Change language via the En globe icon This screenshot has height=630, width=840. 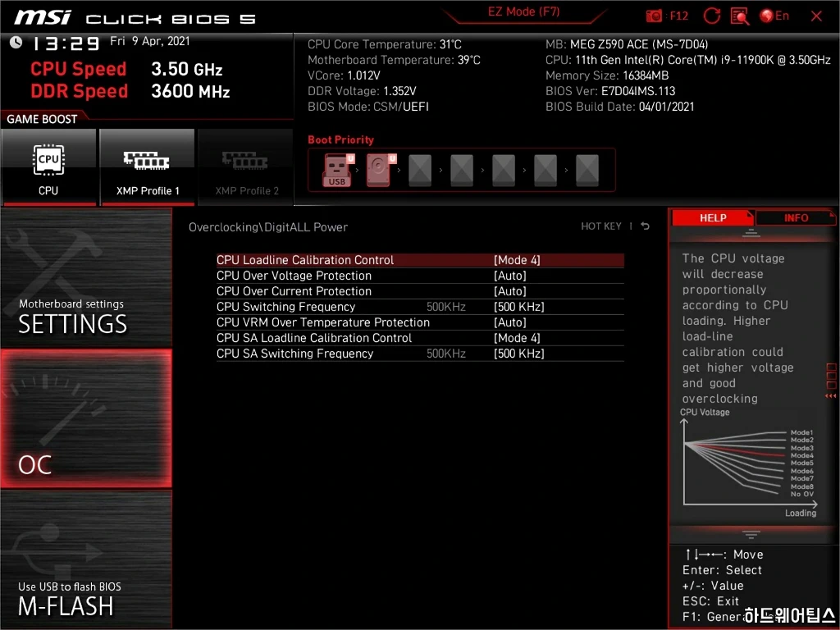tap(774, 16)
